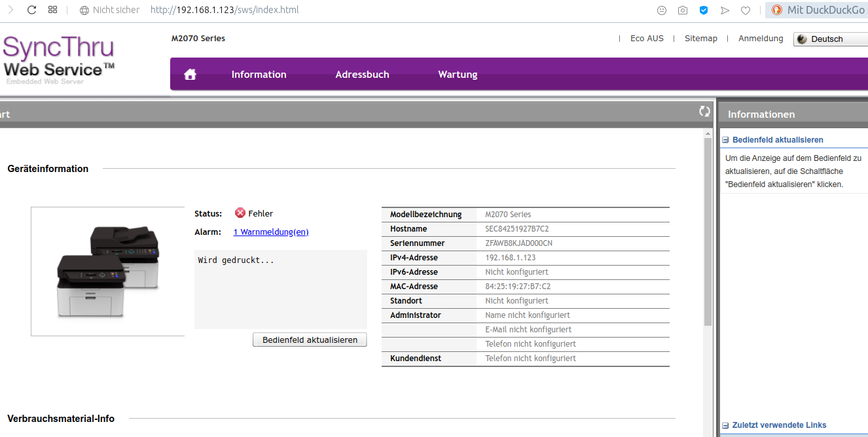This screenshot has width=868, height=437.
Task: Click the printer product image
Action: [108, 271]
